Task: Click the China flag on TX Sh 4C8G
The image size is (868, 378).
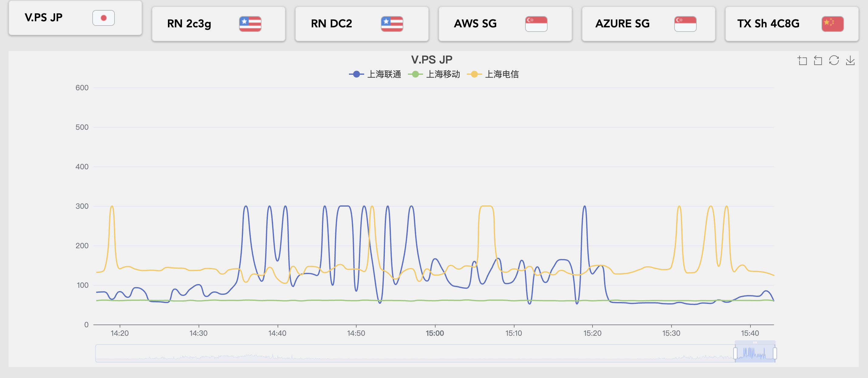Action: pyautogui.click(x=832, y=24)
